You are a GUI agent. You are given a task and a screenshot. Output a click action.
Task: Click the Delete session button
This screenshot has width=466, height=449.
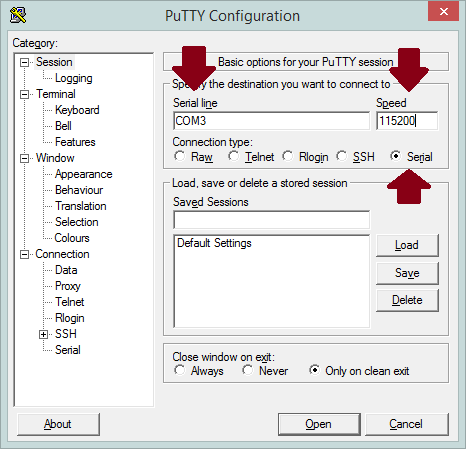(407, 300)
